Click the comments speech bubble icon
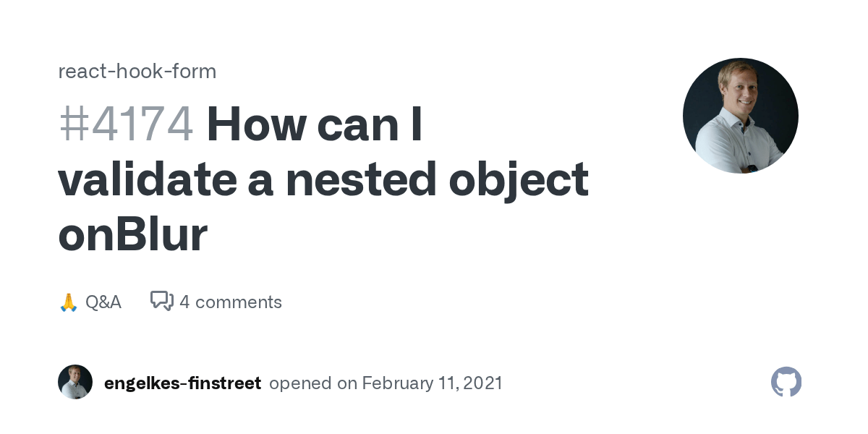This screenshot has height=434, width=868. (161, 301)
